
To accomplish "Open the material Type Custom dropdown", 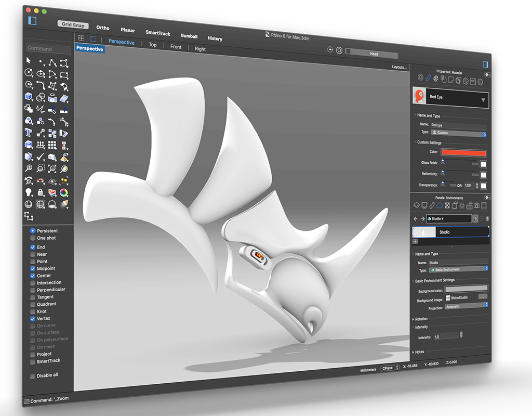I will 459,133.
